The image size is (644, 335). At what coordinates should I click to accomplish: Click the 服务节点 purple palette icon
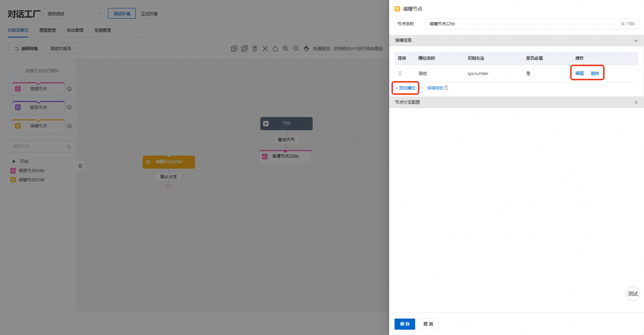(x=18, y=107)
